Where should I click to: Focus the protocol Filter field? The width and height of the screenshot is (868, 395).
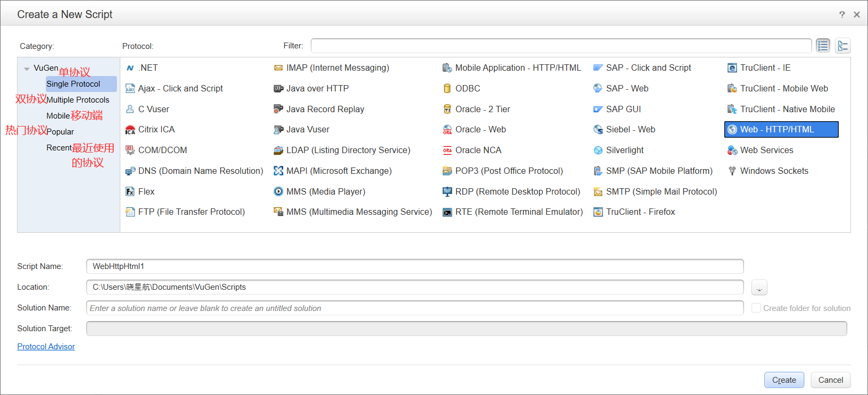561,46
